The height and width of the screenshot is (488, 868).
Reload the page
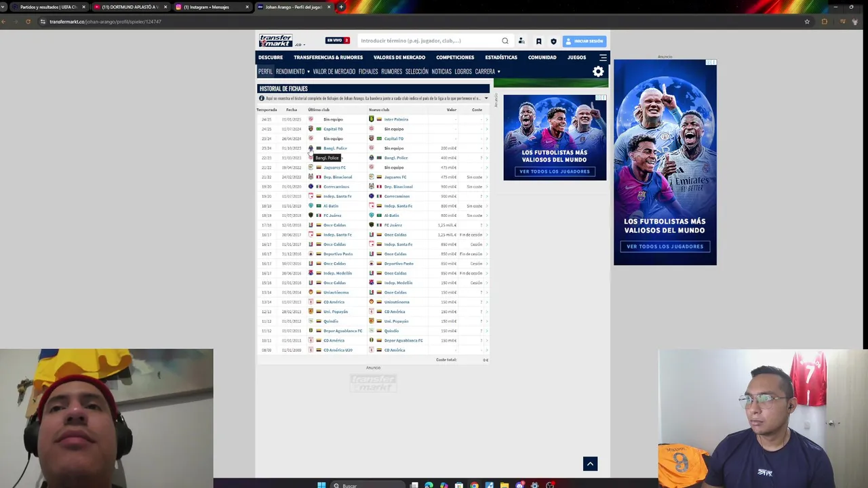click(x=28, y=22)
